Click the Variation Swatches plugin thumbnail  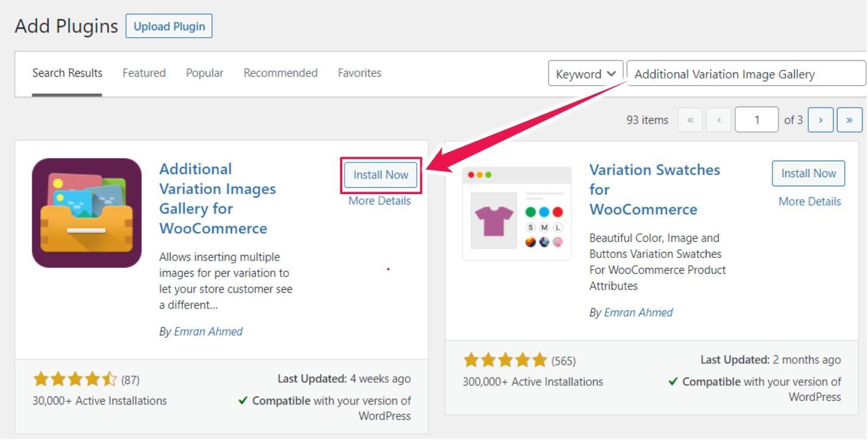pos(517,214)
